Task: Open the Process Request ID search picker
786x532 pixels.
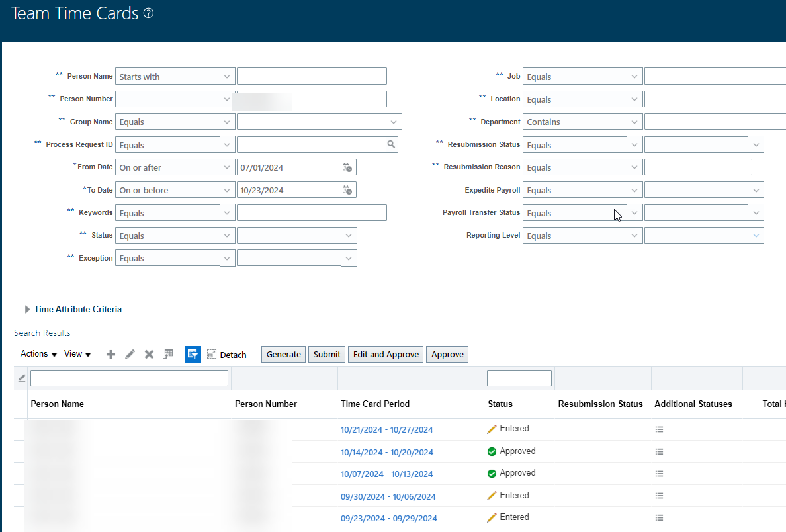Action: (392, 144)
